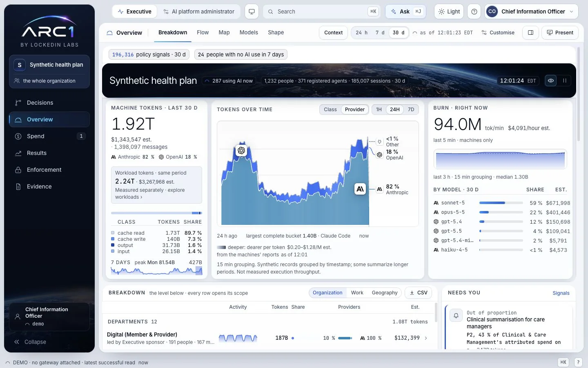Click the ARC1 logo
The image size is (588, 368).
pos(49,28)
